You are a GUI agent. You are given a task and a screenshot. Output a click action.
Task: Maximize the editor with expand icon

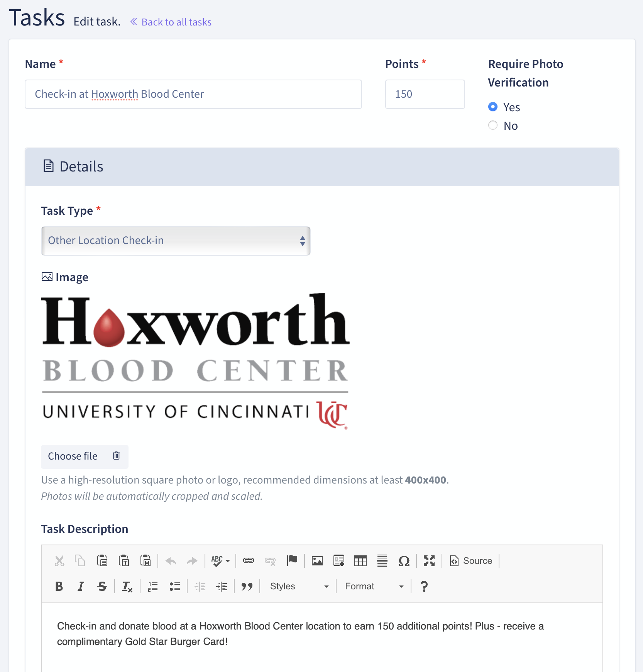tap(429, 561)
